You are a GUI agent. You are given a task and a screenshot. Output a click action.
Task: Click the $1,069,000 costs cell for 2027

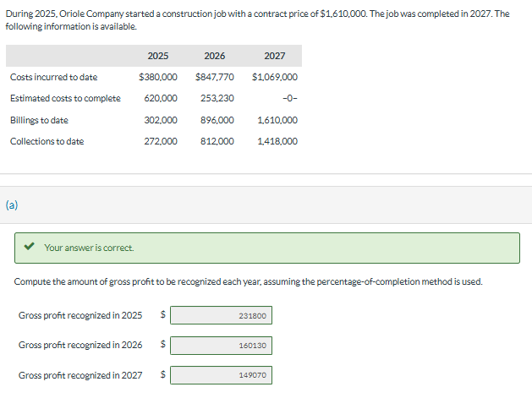(x=275, y=77)
